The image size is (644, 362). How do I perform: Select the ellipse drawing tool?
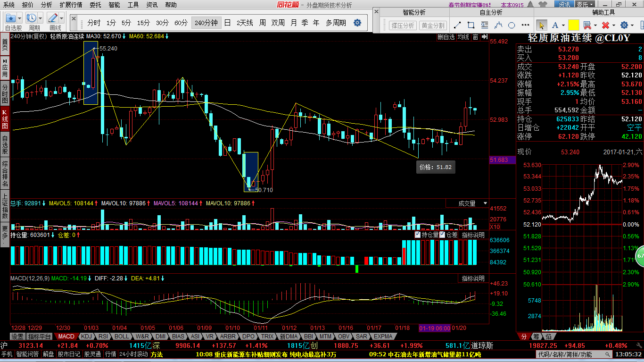click(x=512, y=25)
